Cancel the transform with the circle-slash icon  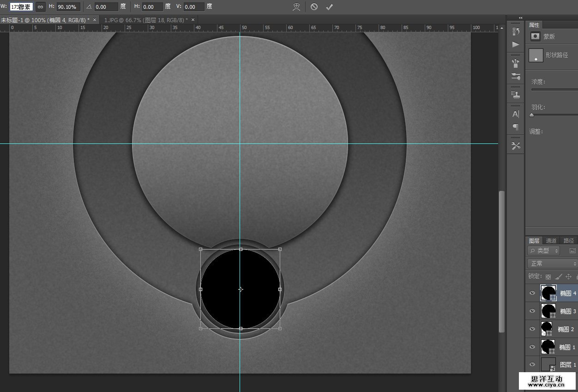[x=314, y=7]
